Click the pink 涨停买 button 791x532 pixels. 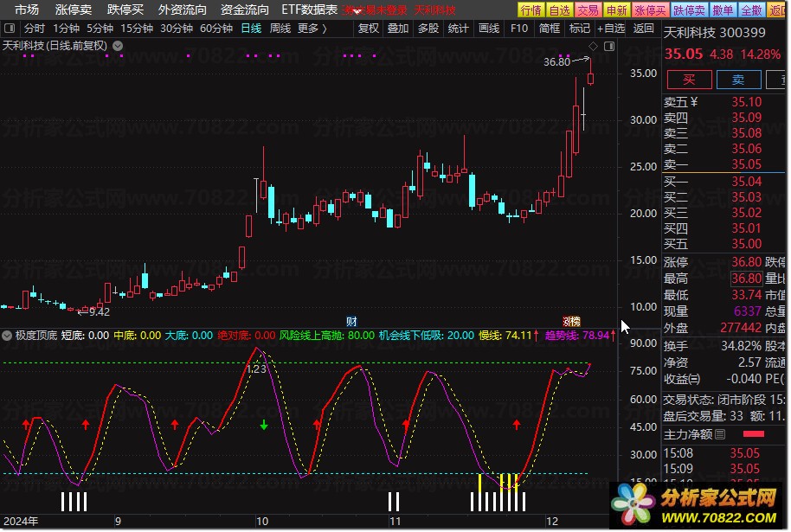click(651, 10)
